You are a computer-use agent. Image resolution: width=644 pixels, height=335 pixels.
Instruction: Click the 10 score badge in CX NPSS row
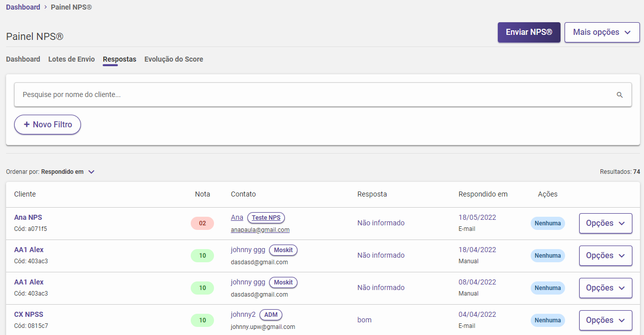202,320
